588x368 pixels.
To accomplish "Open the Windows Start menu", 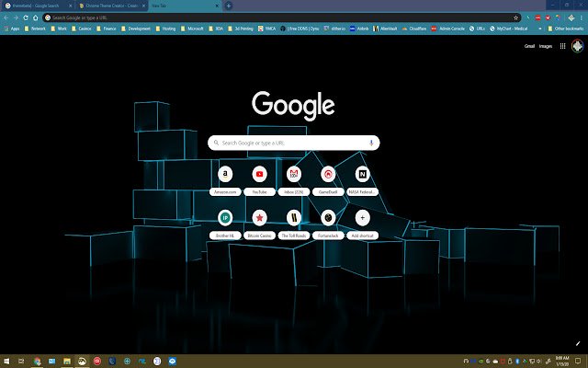I will click(x=6, y=362).
